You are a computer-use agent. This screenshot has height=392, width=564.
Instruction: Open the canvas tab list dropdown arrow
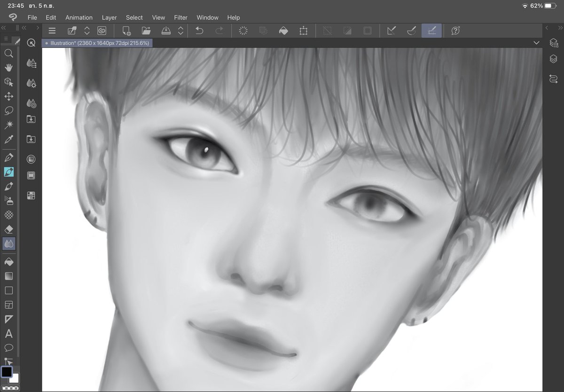point(536,43)
